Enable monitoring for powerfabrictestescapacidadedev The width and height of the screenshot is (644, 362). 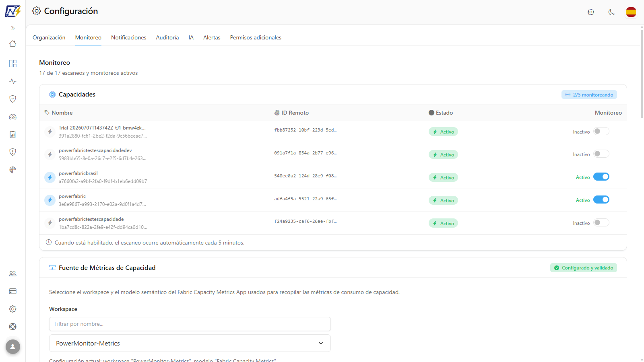click(601, 154)
